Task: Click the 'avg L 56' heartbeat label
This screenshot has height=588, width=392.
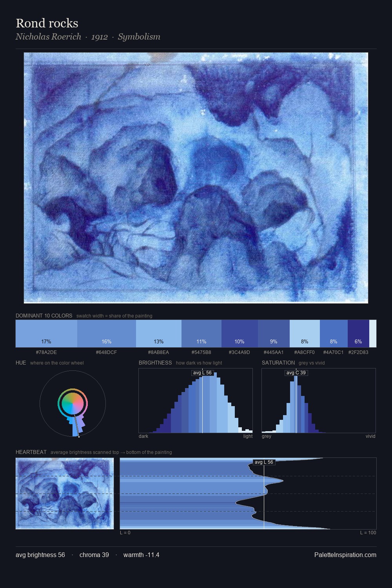Action: click(x=264, y=462)
